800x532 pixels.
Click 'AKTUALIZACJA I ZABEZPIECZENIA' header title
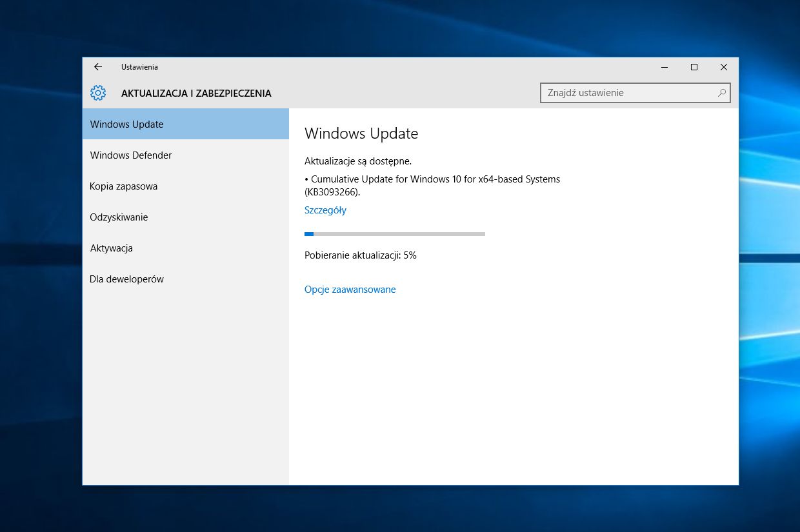[196, 94]
